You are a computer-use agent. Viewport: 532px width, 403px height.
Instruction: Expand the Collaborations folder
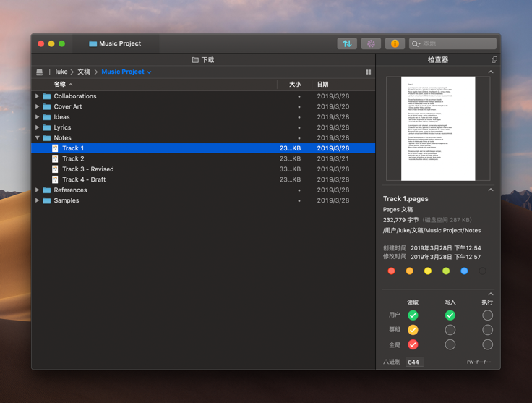(38, 96)
